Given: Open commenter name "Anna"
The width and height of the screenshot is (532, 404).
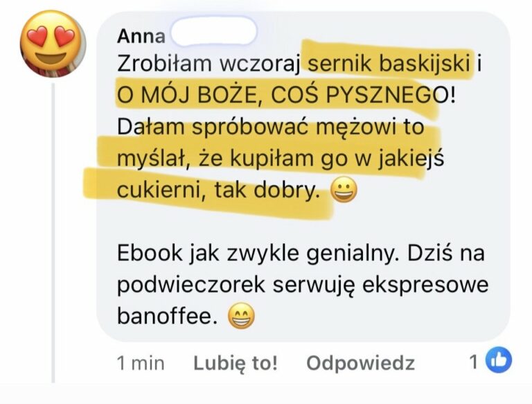Looking at the screenshot, I should pos(141,36).
